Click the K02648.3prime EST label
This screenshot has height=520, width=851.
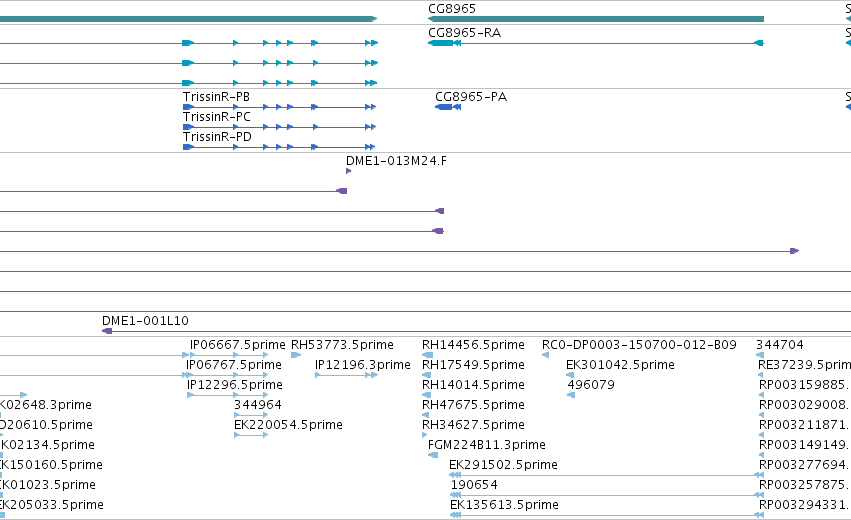coord(46,405)
